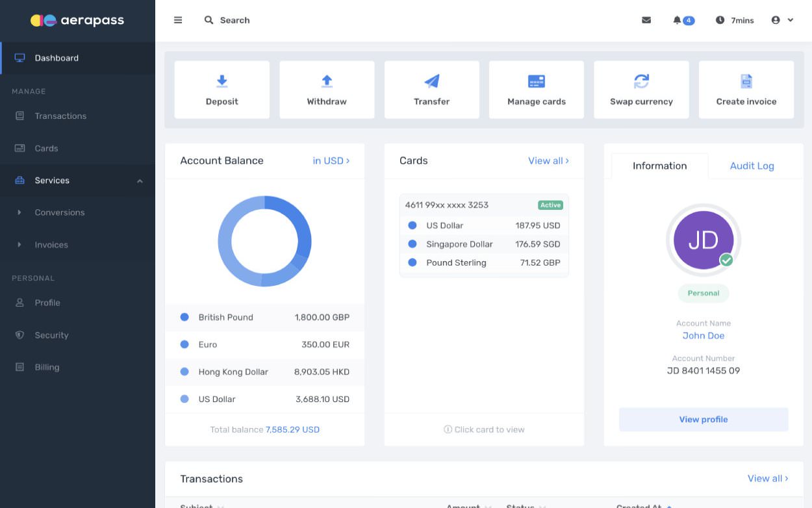Click the Pound Sterling card row

coord(484,262)
